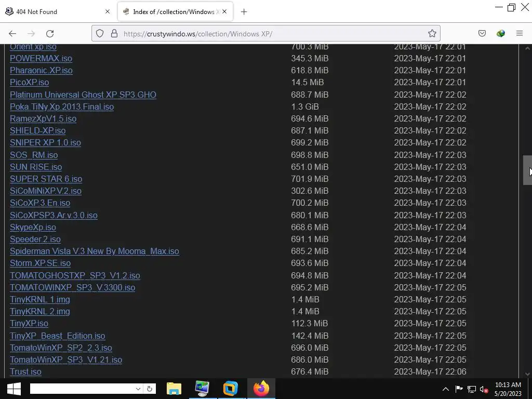The height and width of the screenshot is (399, 532).
Task: Click the TinyKRNL_1.img link
Action: point(39,300)
